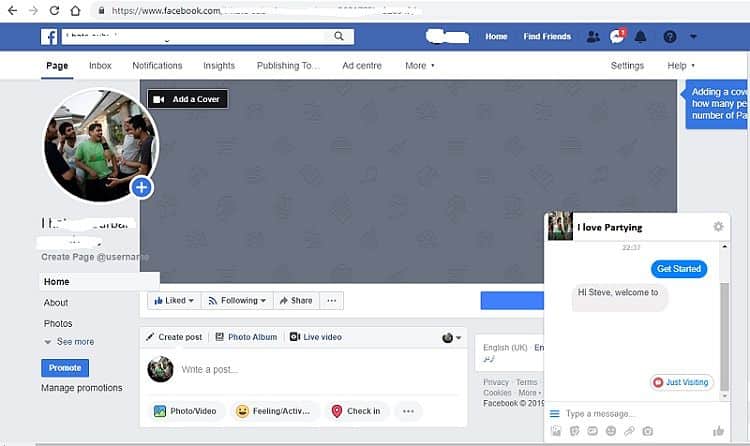Click Create post tab

[x=174, y=337]
